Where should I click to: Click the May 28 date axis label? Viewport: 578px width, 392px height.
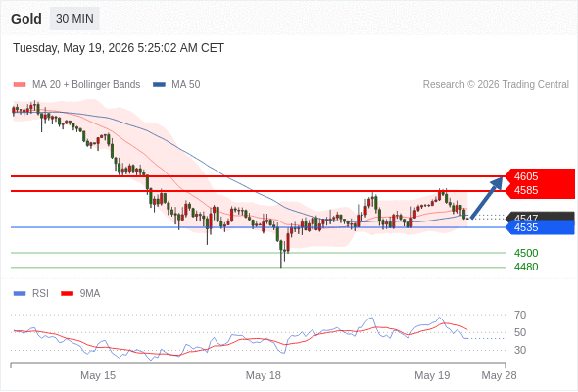(499, 375)
